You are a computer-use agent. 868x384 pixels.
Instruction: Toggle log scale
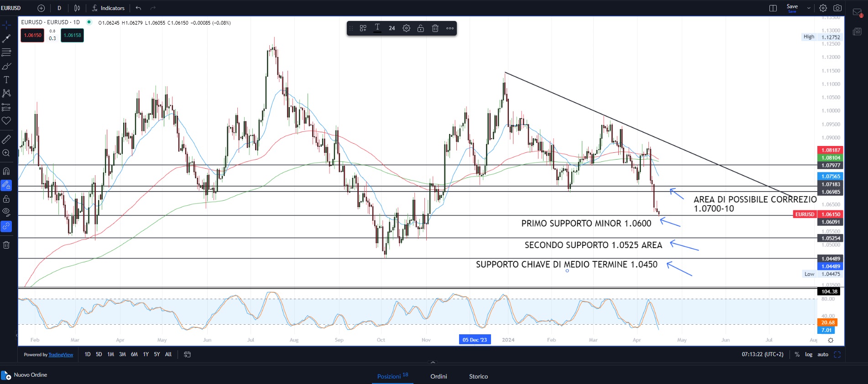[809, 354]
